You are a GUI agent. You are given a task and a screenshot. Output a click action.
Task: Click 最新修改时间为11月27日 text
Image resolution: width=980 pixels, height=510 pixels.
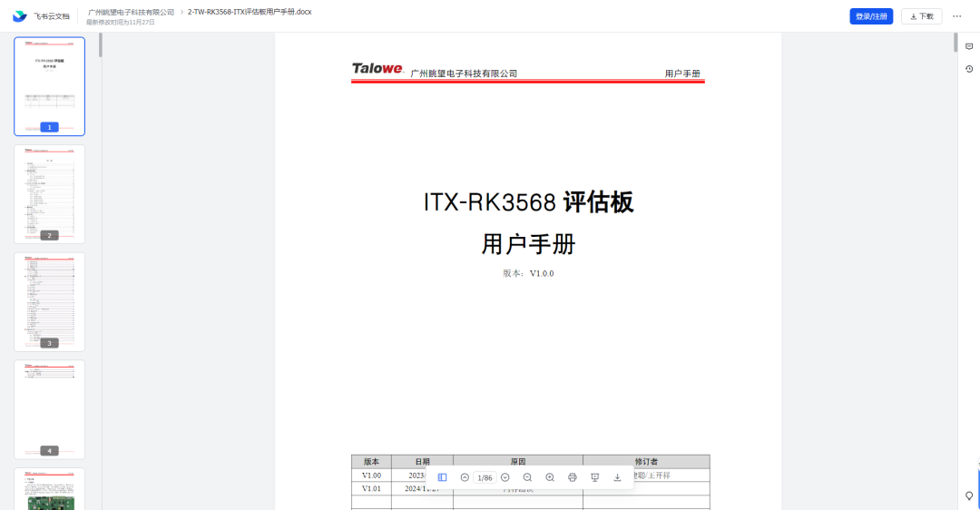(121, 23)
